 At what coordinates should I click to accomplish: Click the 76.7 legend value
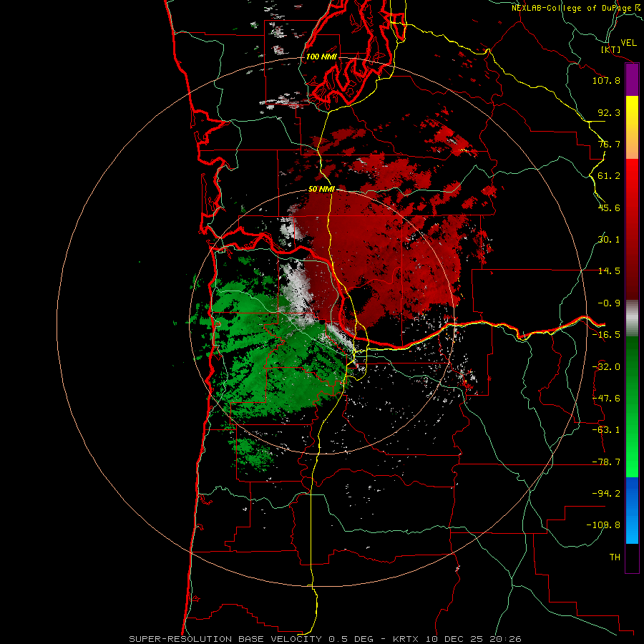point(609,144)
